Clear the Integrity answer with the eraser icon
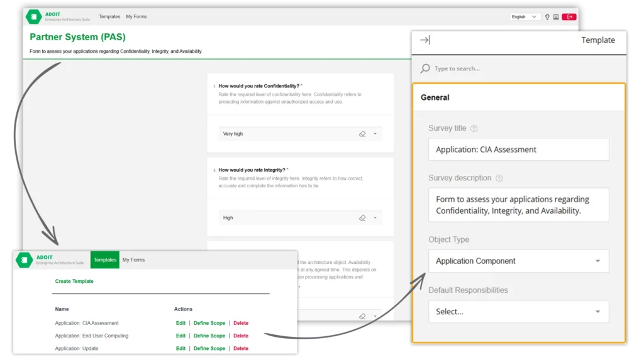The width and height of the screenshot is (644, 362). (362, 218)
